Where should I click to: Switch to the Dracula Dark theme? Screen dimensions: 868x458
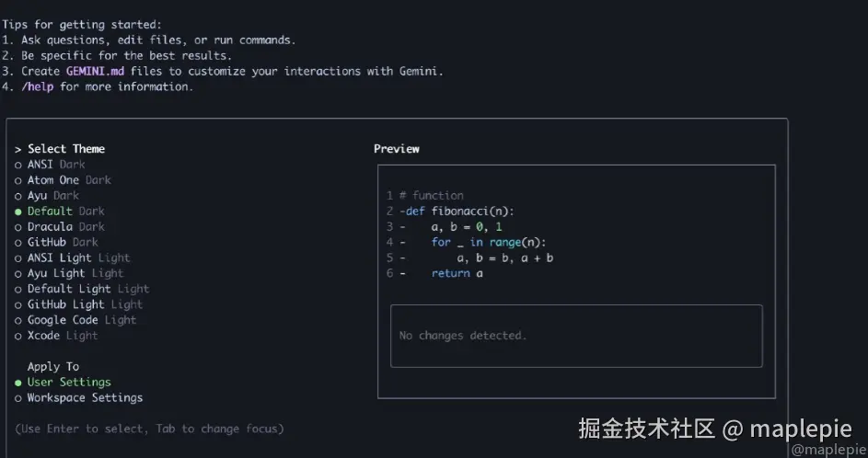[x=18, y=227]
